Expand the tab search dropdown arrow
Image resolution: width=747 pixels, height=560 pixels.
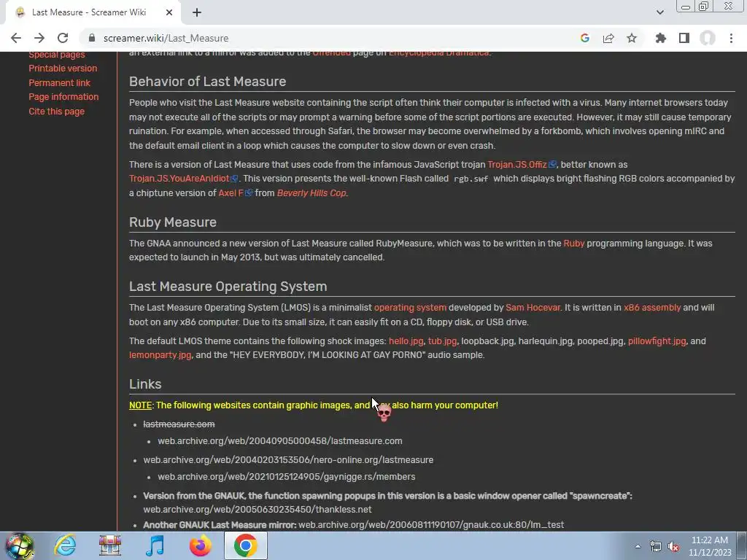(659, 12)
